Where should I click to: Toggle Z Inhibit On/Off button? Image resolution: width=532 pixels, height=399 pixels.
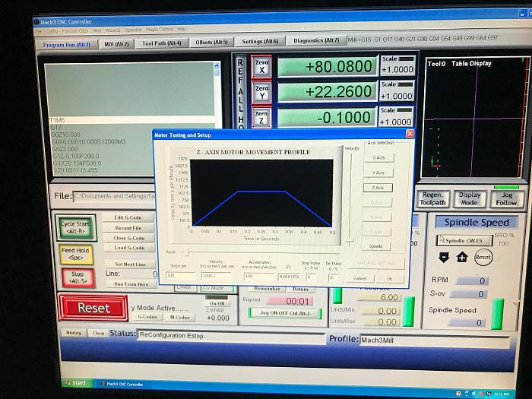[x=217, y=302]
